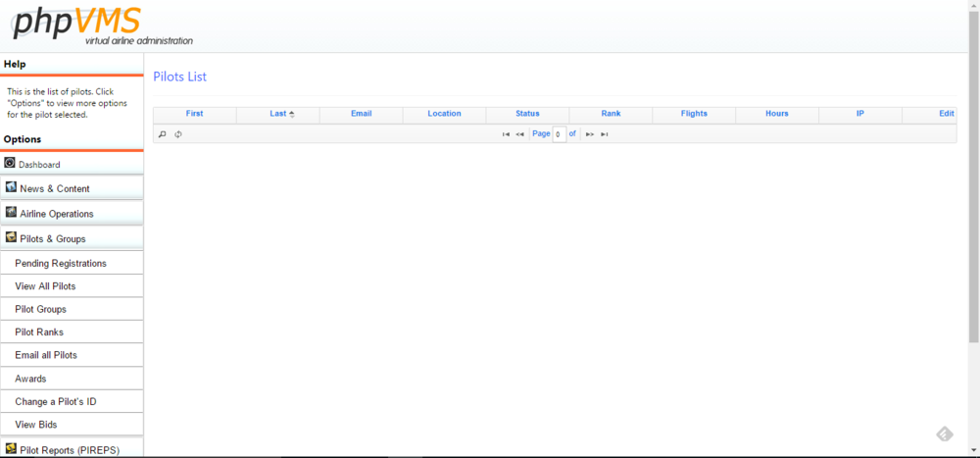Sort the list by Last column
The image size is (980, 458).
[278, 114]
